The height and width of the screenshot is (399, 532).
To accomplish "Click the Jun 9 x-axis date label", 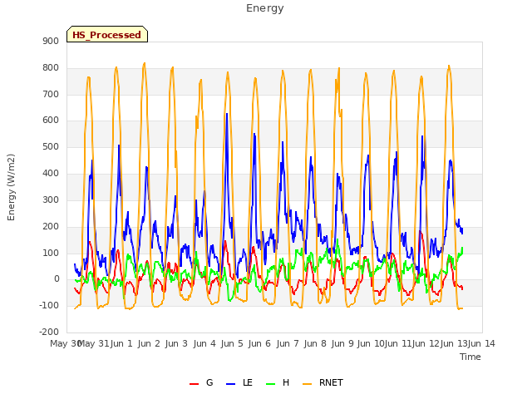I will coord(342,343).
